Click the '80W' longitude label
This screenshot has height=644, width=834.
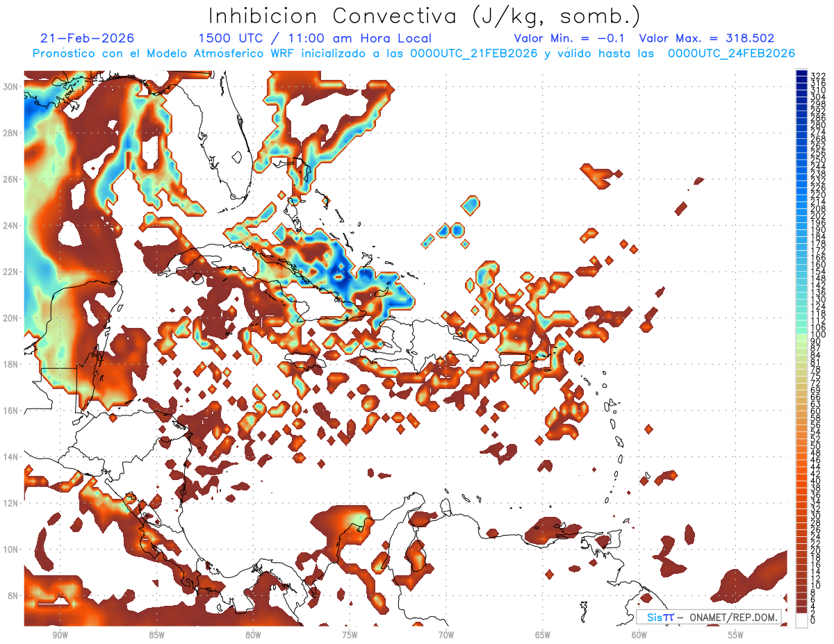point(253,635)
